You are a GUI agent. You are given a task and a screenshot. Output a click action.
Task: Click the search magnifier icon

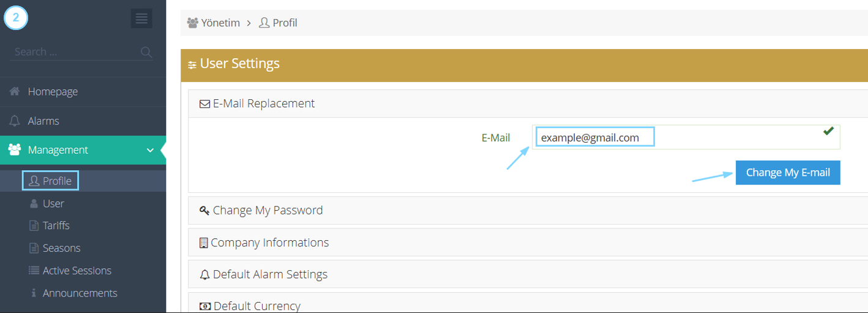tap(146, 52)
